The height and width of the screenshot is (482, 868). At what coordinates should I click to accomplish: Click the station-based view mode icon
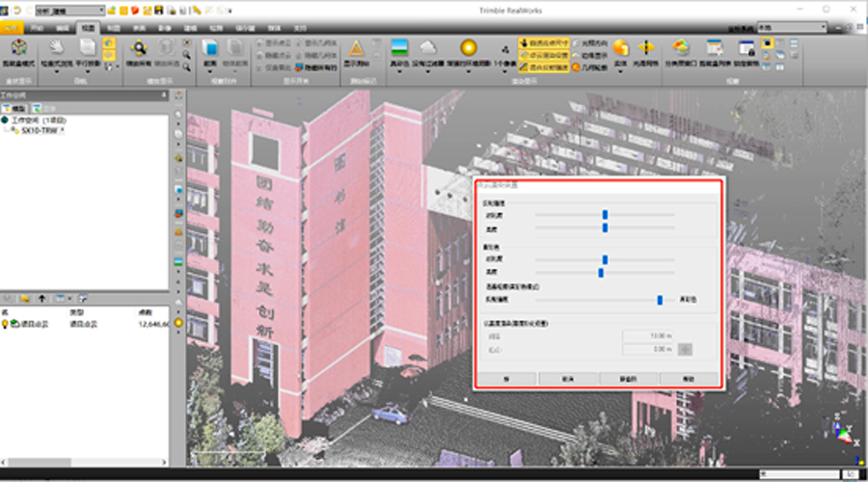point(20,48)
